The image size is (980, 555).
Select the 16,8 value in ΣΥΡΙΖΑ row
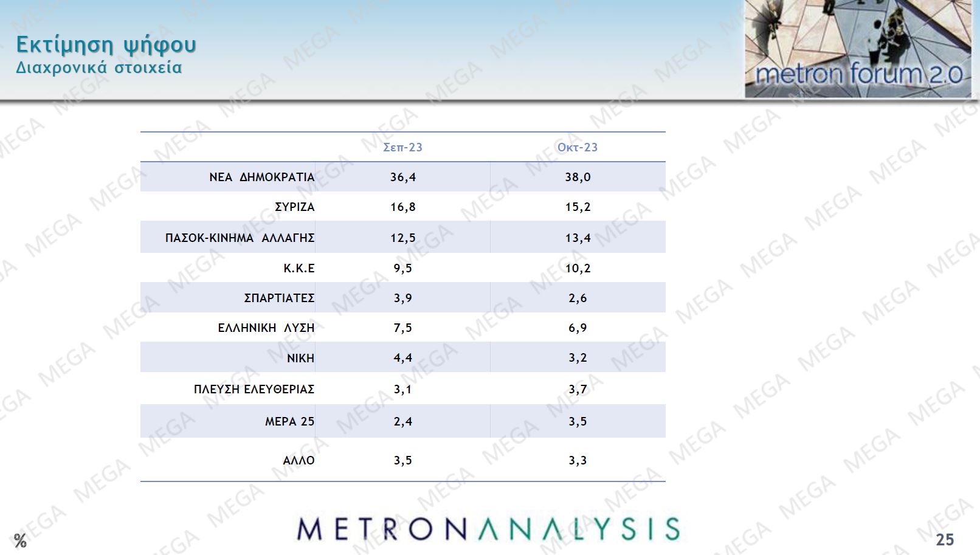pyautogui.click(x=402, y=207)
